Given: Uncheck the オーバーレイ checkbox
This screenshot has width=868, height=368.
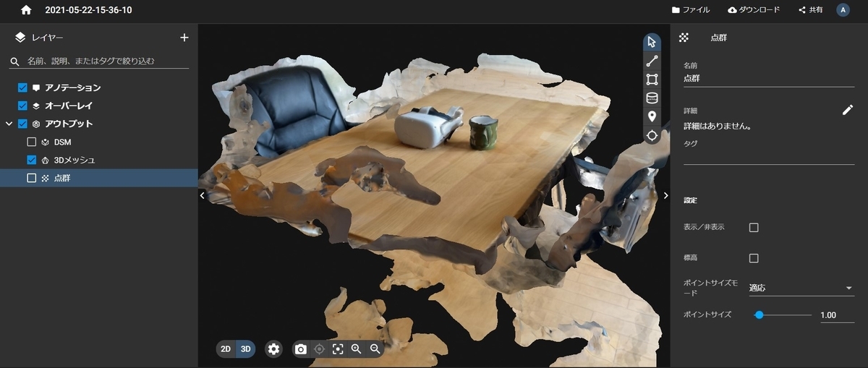Looking at the screenshot, I should tap(22, 106).
